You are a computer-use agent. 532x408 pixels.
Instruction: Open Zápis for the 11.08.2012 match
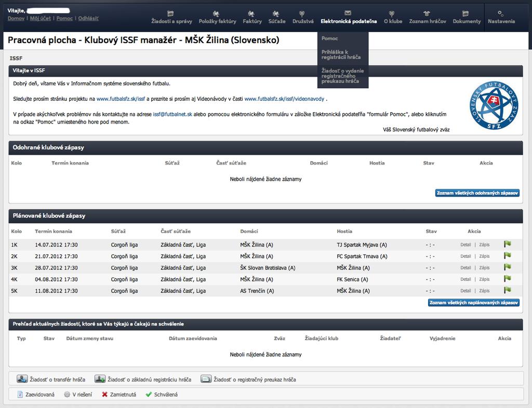click(484, 291)
